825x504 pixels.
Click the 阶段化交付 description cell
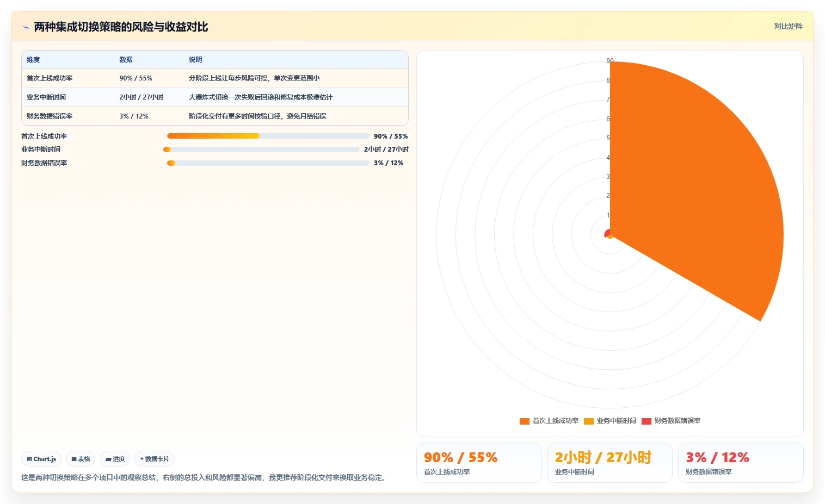click(x=257, y=116)
